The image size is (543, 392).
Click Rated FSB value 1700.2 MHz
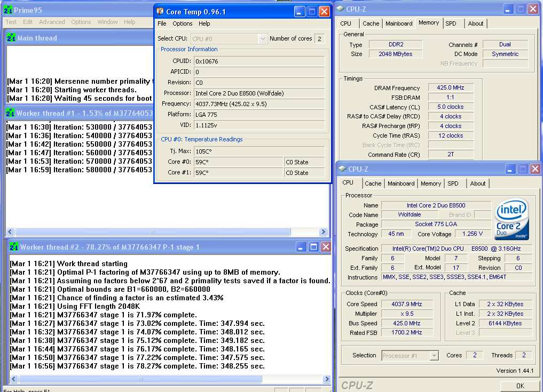pos(407,332)
